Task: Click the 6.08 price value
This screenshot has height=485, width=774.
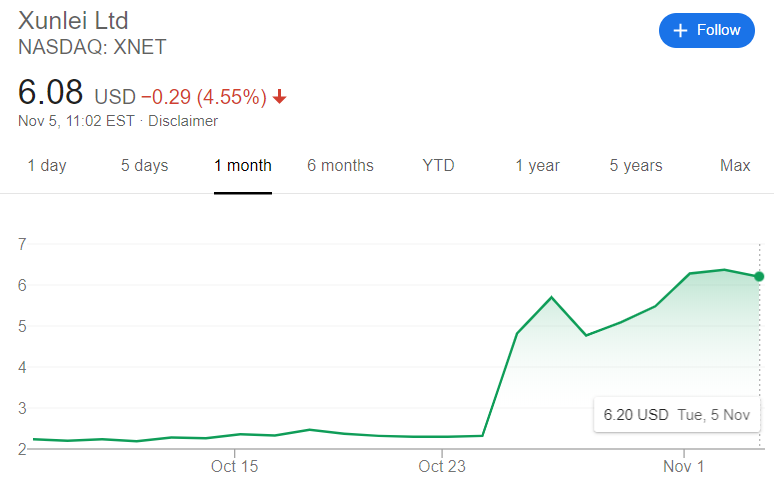Action: (x=50, y=93)
